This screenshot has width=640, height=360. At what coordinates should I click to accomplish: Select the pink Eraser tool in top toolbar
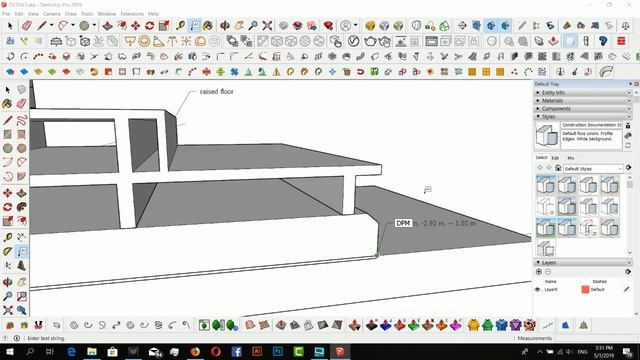point(27,26)
